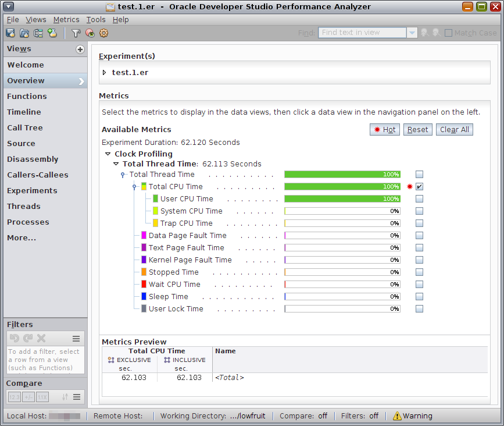Collapse the Clock Profiling section
The width and height of the screenshot is (504, 426).
pos(108,154)
